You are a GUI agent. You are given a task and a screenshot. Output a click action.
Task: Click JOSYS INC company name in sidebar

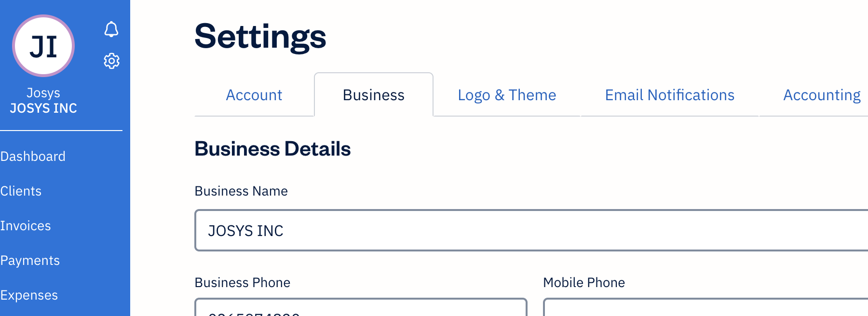pos(43,108)
